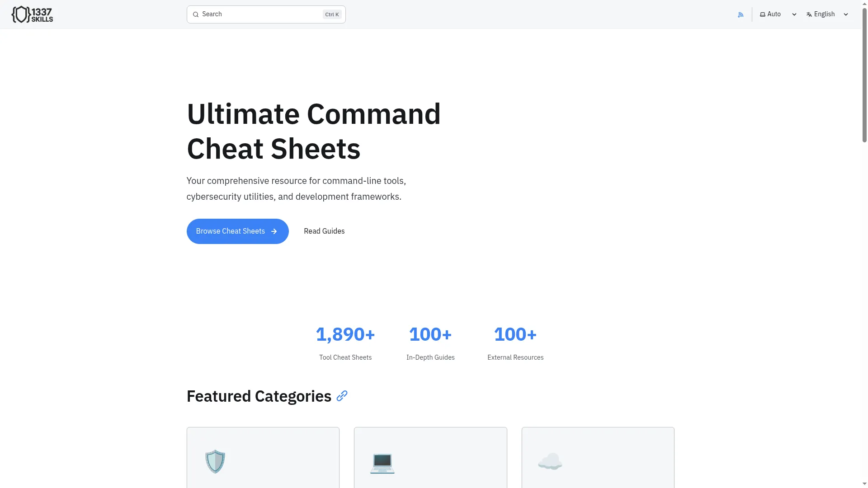Open the laptop category card
Image resolution: width=868 pixels, height=488 pixels.
(430, 457)
